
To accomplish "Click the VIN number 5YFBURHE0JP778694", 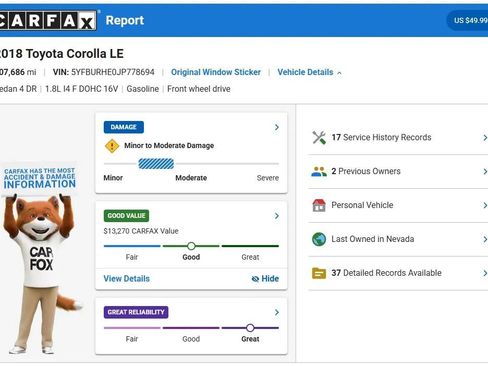I will (113, 72).
